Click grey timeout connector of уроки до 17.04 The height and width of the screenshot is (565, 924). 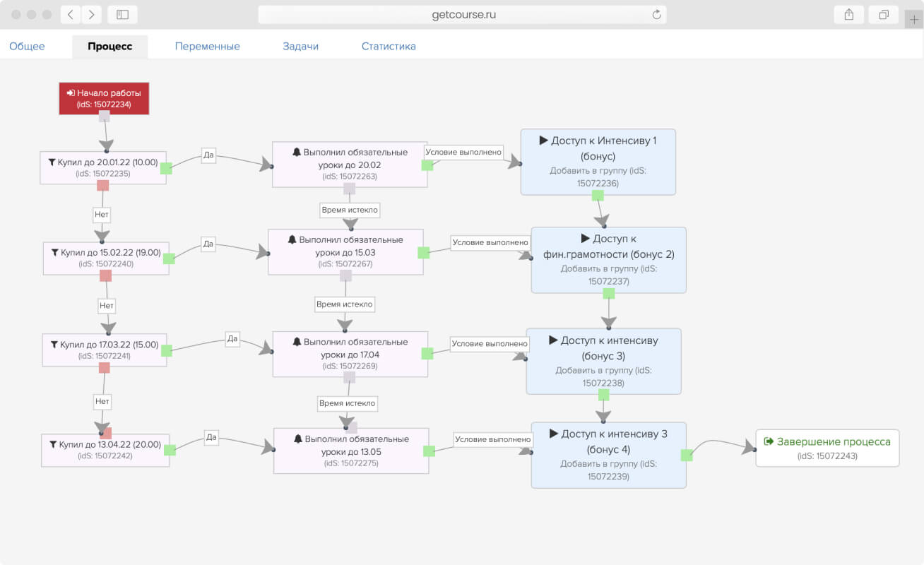(x=349, y=377)
